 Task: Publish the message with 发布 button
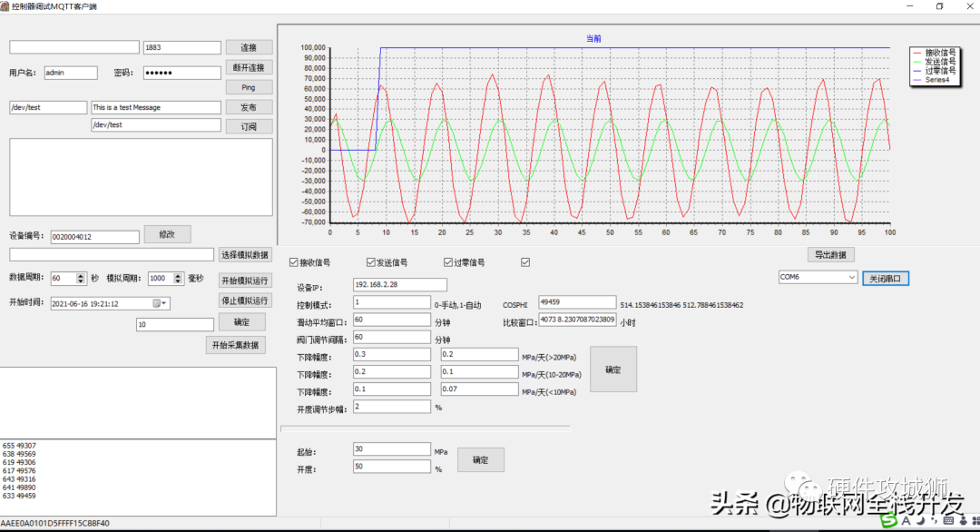point(249,107)
